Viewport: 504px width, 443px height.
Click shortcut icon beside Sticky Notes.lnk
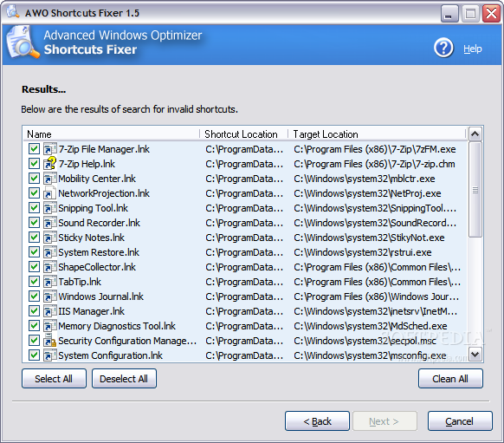pos(50,238)
